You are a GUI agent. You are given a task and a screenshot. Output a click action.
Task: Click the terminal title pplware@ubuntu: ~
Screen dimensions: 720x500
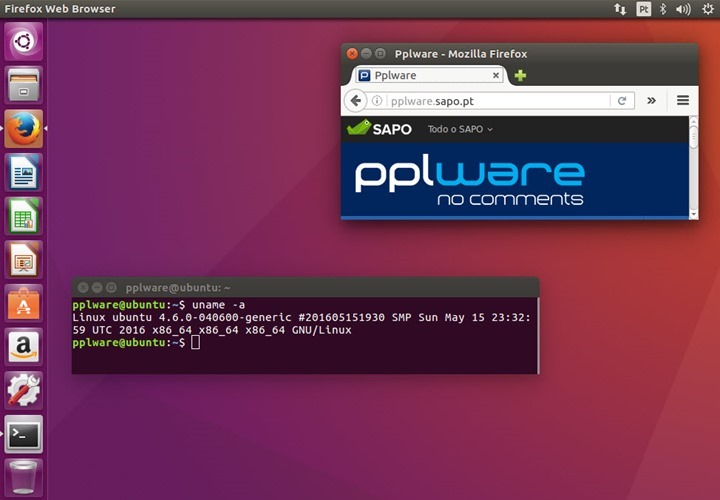[178, 287]
